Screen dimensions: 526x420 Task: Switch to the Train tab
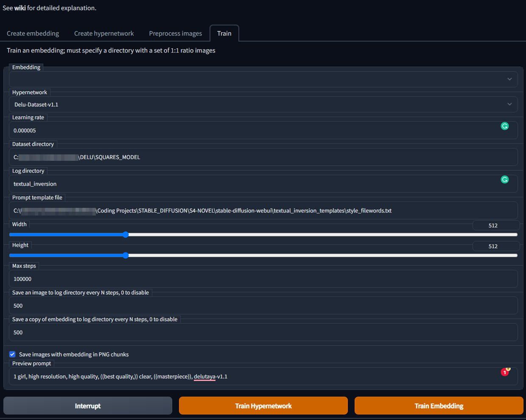[224, 33]
